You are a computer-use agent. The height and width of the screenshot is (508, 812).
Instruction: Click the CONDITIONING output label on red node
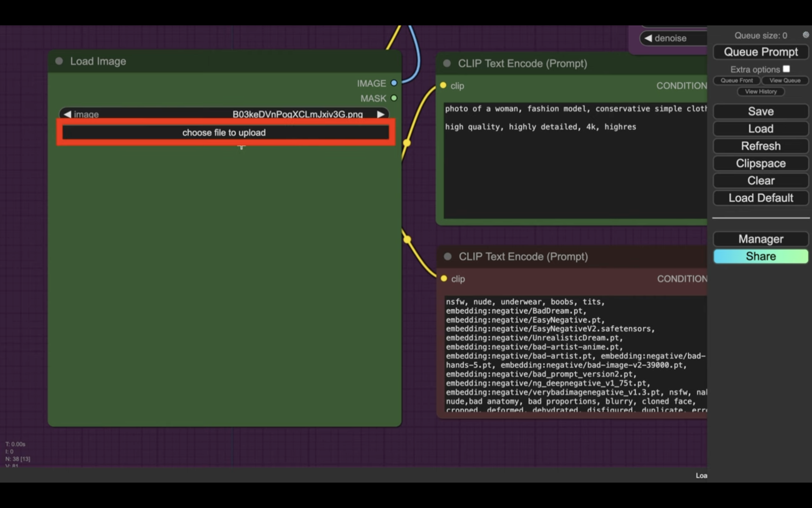coord(682,279)
